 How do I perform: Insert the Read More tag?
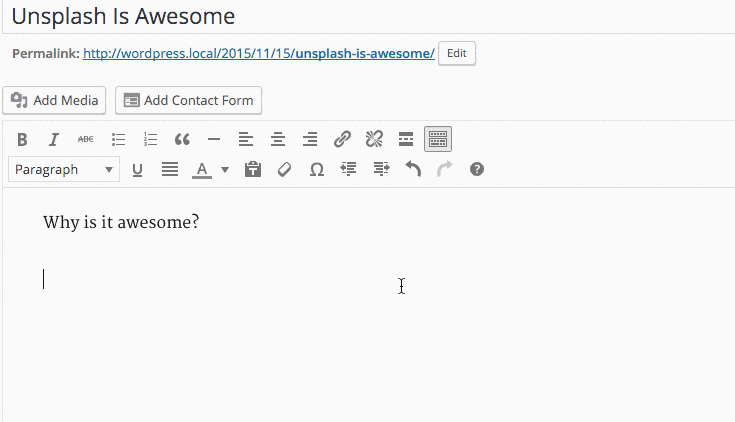point(406,139)
